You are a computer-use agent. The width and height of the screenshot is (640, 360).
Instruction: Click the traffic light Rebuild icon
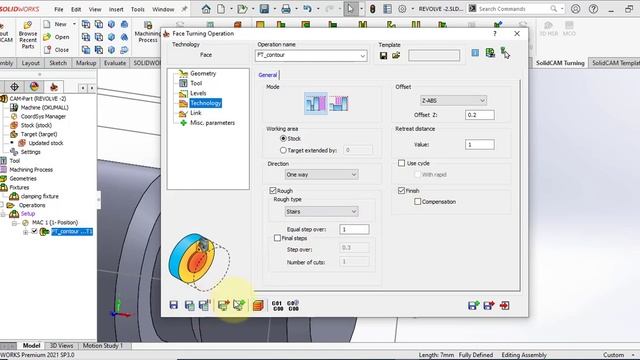[x=372, y=9]
